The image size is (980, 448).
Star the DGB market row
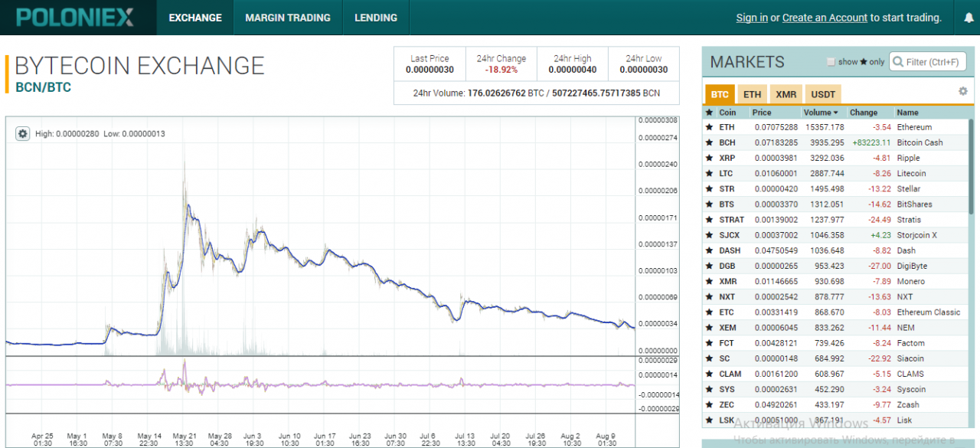coord(709,266)
